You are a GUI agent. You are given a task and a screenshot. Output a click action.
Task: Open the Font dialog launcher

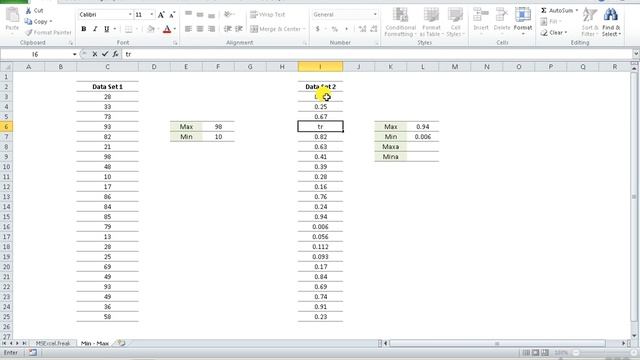click(x=175, y=43)
